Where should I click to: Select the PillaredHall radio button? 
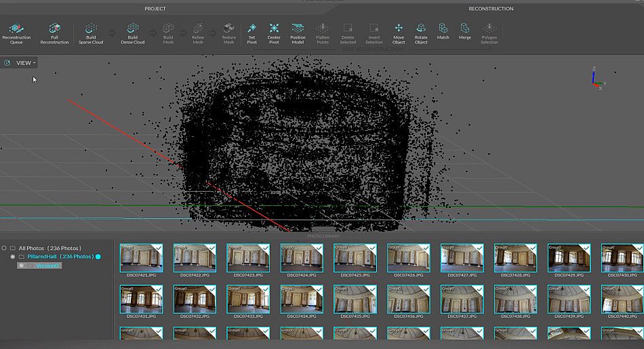pyautogui.click(x=13, y=257)
